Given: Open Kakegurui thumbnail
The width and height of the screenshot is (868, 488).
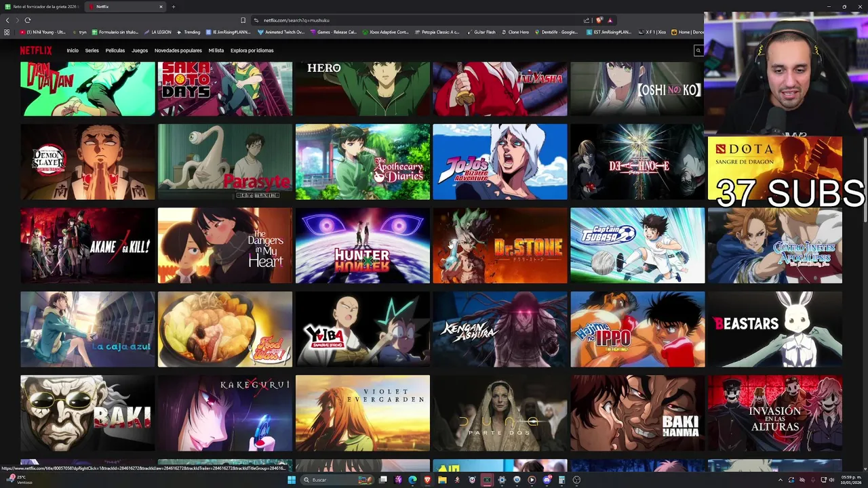Looking at the screenshot, I should click(x=225, y=413).
